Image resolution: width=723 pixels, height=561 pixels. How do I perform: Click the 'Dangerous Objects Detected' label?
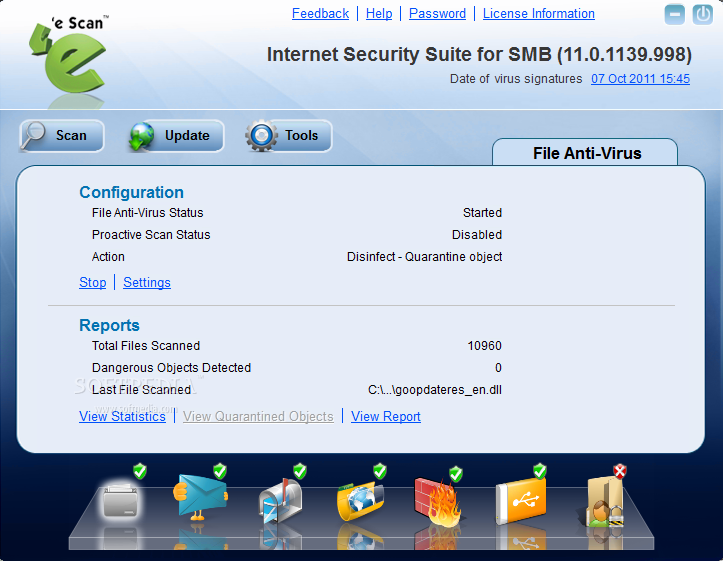click(x=171, y=367)
